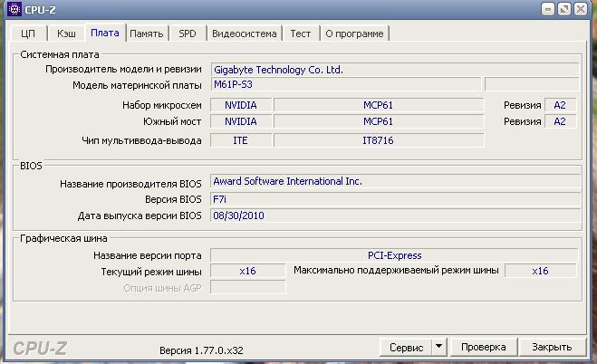Click the Модель материнской платы label

point(137,85)
